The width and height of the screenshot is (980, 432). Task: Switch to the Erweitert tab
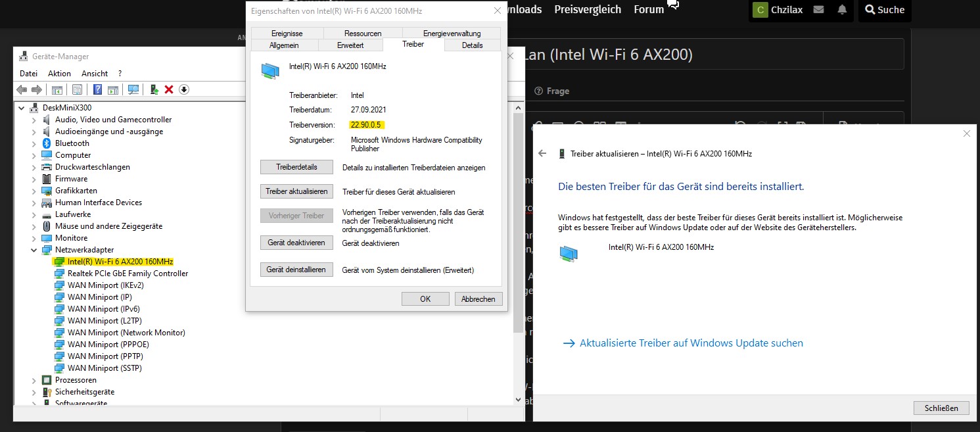[350, 45]
